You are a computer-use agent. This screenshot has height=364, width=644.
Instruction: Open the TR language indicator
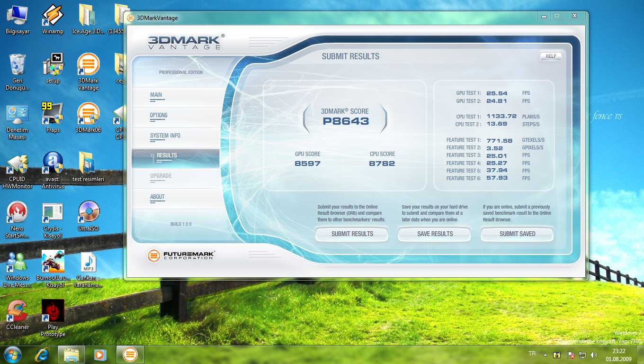pos(532,354)
